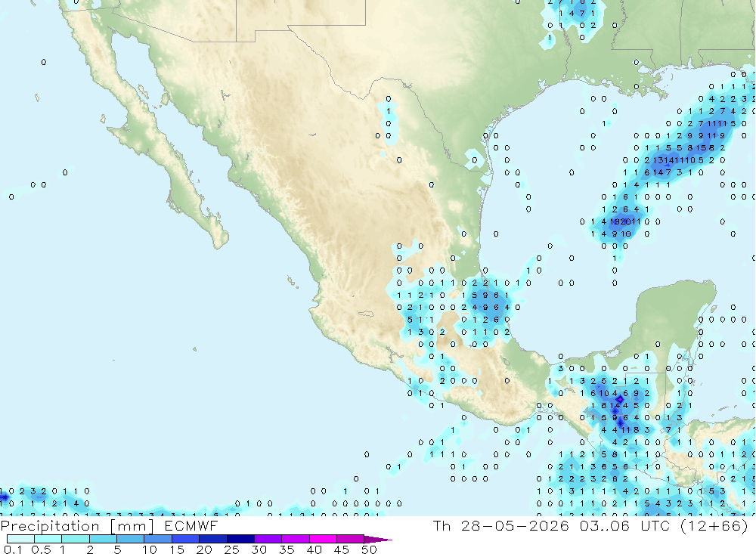This screenshot has width=756, height=554.
Task: Select the 2–5 mm legend color swatch
Action: tap(103, 539)
